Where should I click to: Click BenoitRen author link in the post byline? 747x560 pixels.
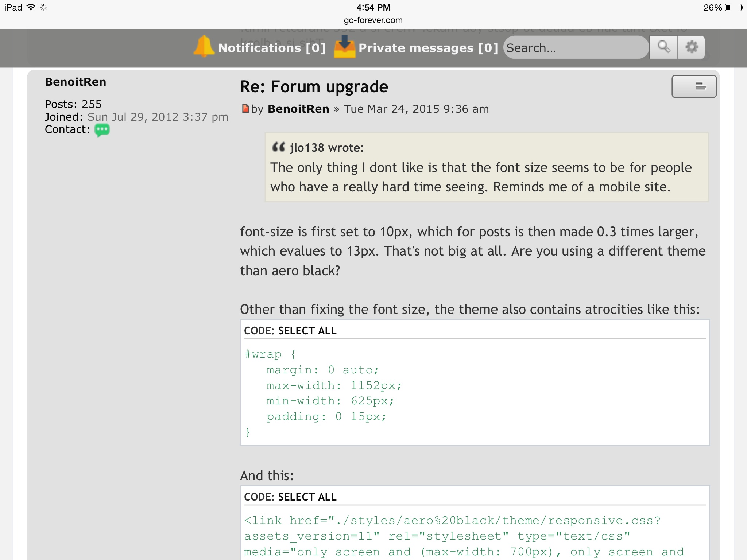pos(298,109)
